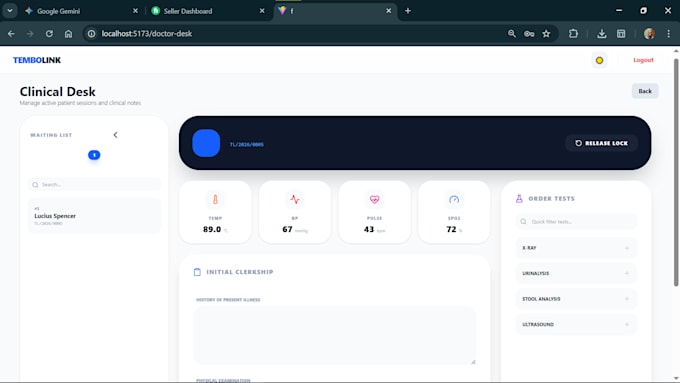
Task: Open the tab search dropdown
Action: click(x=10, y=11)
